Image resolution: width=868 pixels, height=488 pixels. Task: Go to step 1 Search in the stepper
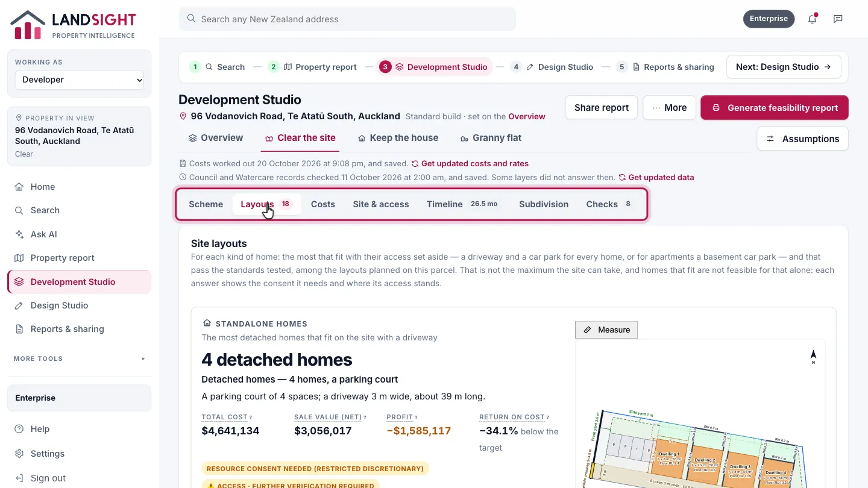[x=217, y=67]
